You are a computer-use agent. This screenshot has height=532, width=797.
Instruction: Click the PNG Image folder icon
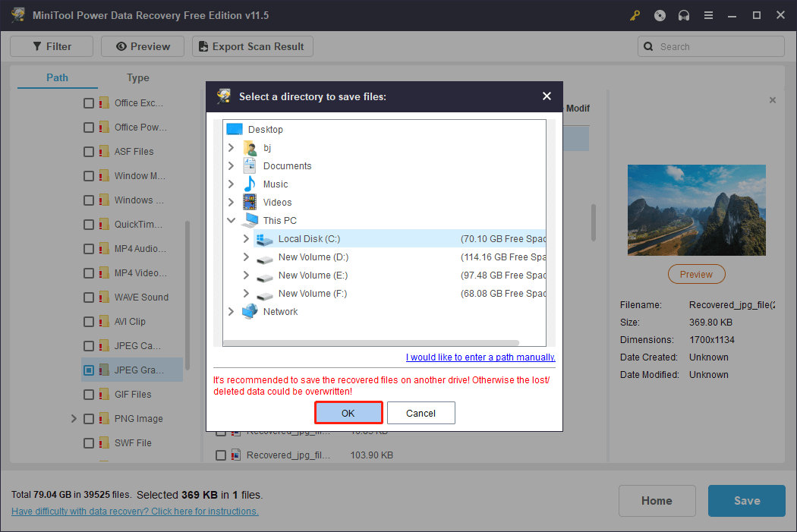pos(104,419)
